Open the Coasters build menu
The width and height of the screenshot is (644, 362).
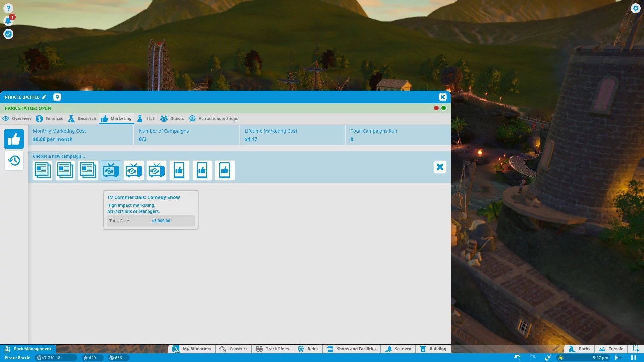[x=233, y=349]
